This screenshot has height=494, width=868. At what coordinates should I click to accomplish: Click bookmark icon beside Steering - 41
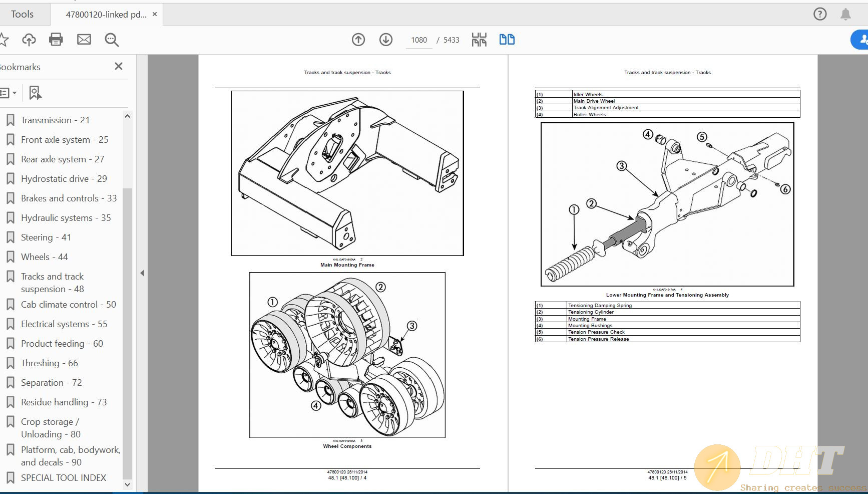coord(10,237)
